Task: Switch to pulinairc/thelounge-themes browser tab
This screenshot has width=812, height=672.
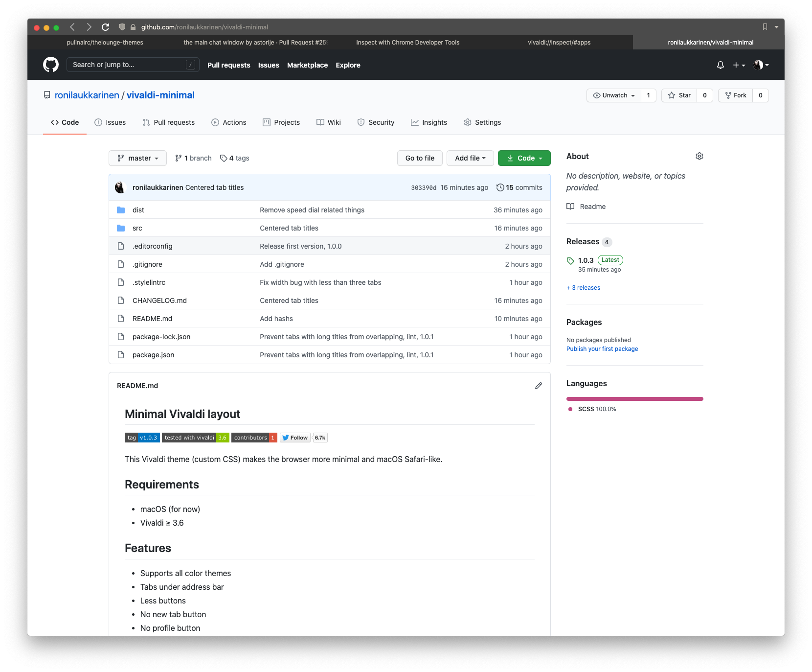Action: point(105,43)
